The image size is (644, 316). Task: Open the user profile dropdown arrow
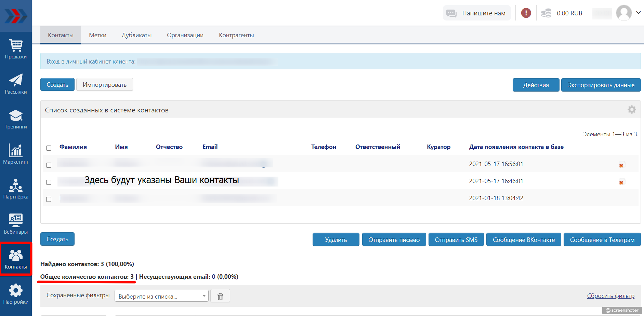click(638, 13)
